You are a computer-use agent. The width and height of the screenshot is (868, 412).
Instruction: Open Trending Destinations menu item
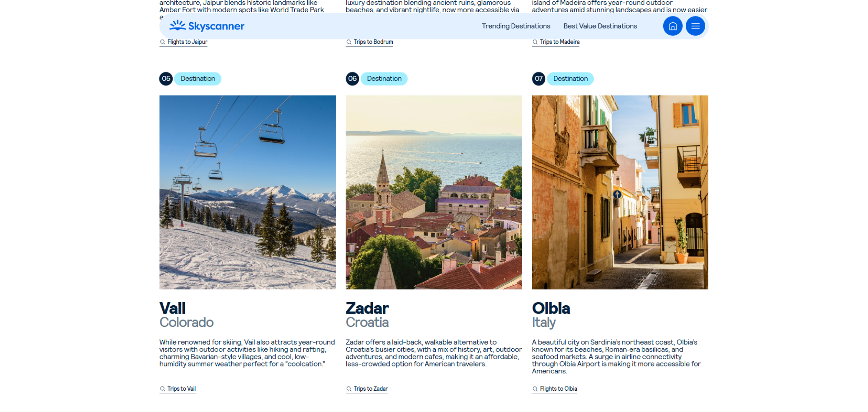click(x=516, y=26)
